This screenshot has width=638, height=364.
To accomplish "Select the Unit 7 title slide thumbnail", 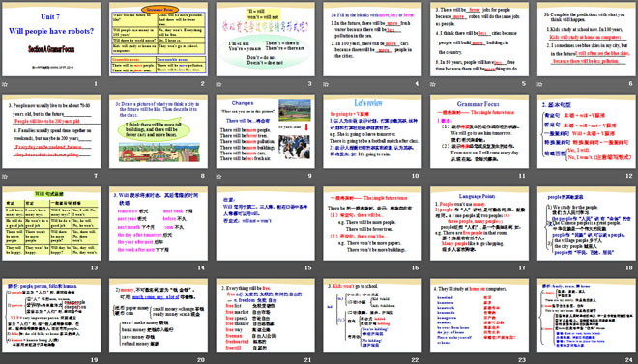I will pyautogui.click(x=51, y=40).
